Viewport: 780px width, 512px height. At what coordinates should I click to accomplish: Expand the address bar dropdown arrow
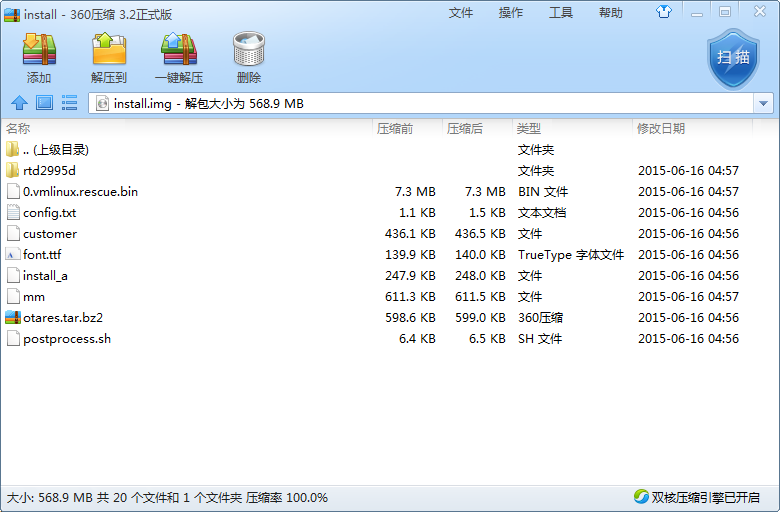[x=764, y=103]
